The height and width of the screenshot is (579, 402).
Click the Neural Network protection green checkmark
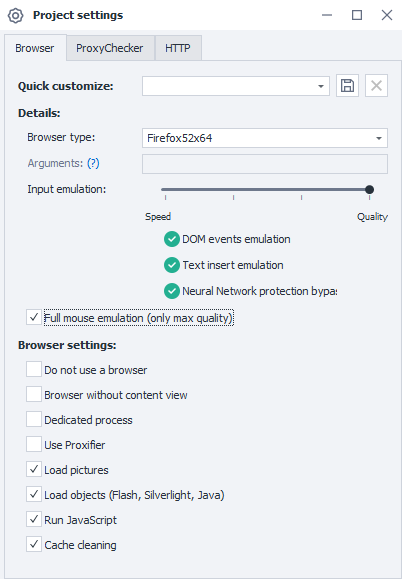coord(172,291)
